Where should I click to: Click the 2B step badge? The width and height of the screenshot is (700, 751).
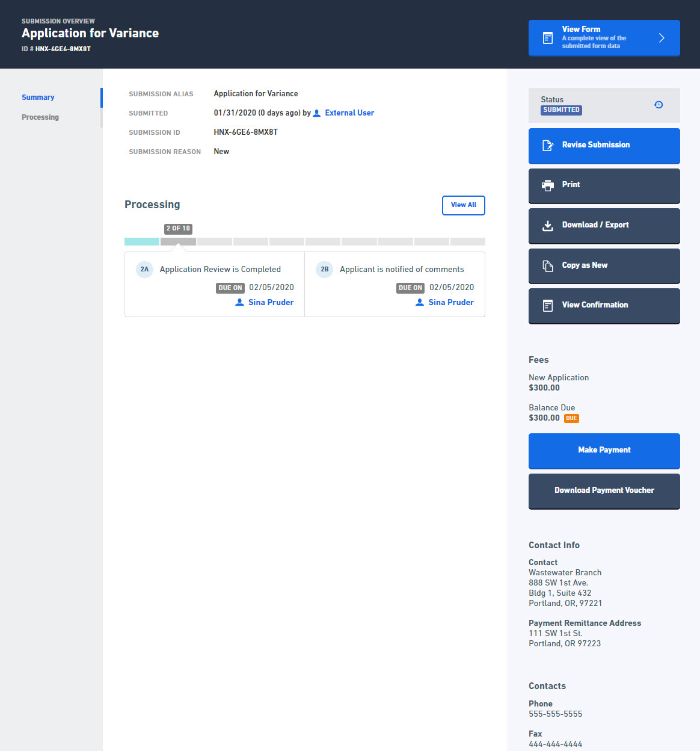coord(325,270)
